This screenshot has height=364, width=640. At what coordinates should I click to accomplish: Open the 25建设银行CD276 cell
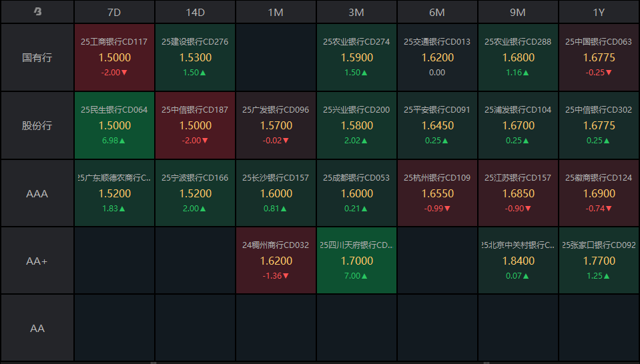(195, 57)
